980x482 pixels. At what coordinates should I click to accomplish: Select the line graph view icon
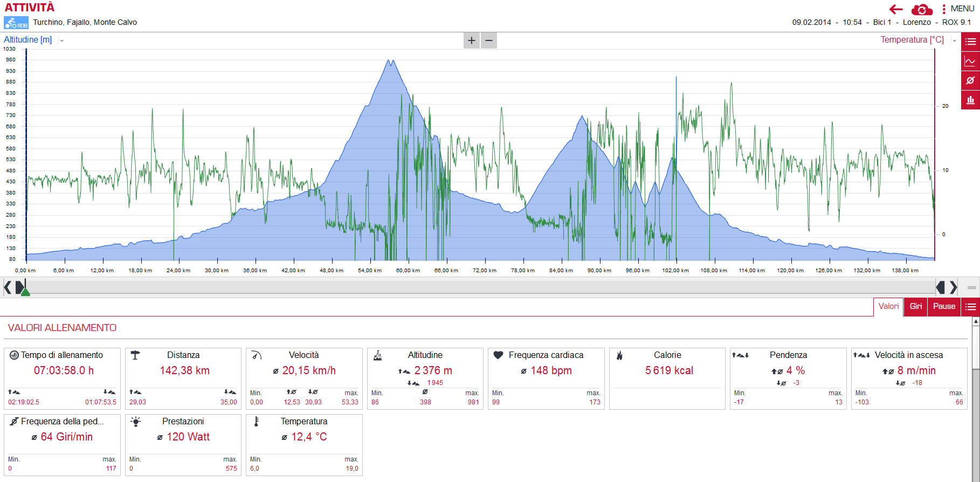pos(970,61)
